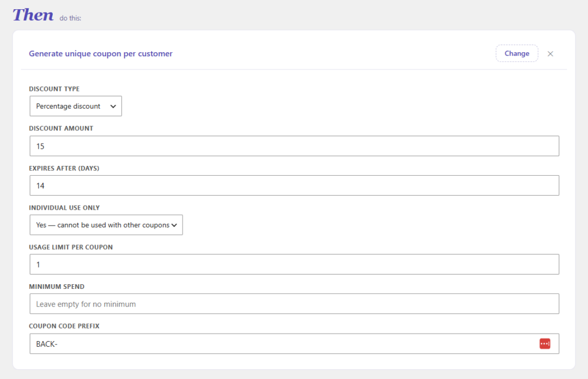Click the 'COUPON CODE PREFIX' label

[x=64, y=326]
